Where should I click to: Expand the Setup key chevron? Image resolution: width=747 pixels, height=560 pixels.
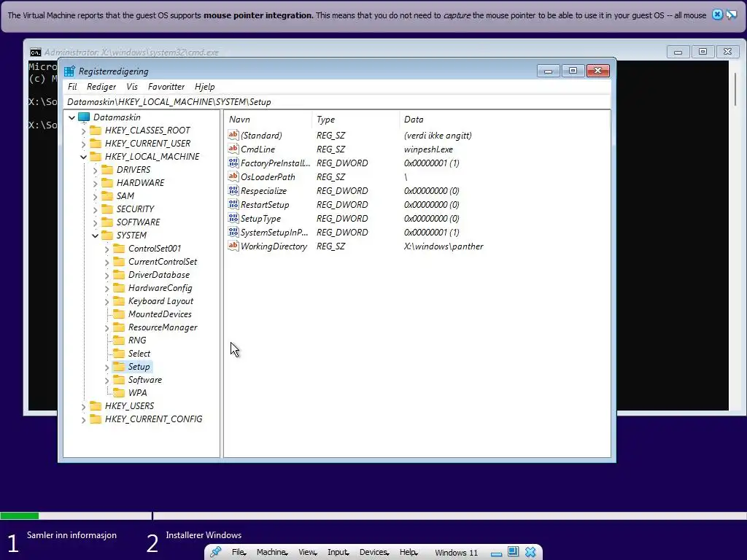pos(107,367)
